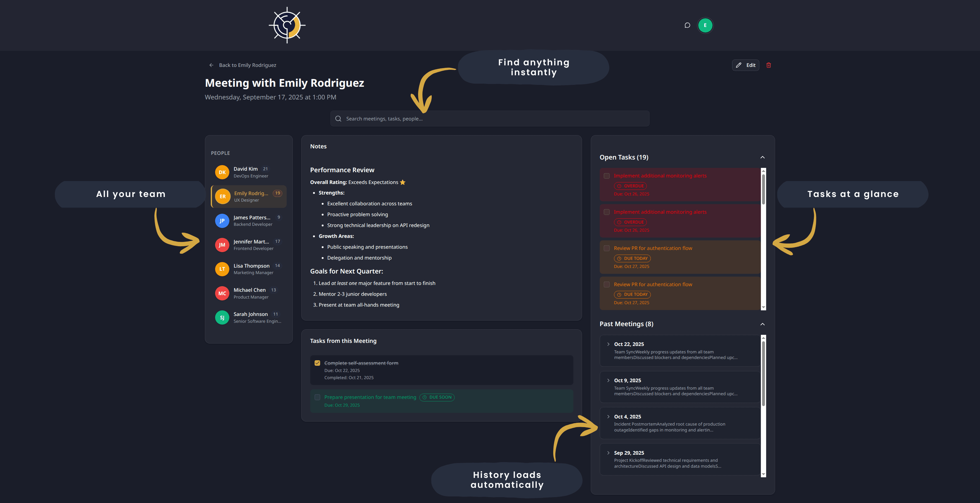Click the trash icon to delete the meeting

[x=769, y=65]
